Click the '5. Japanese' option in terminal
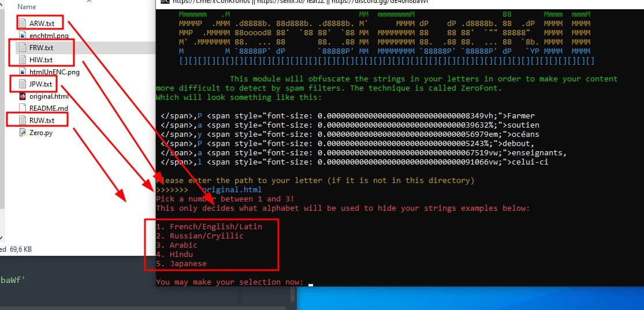The image size is (644, 310). click(181, 263)
